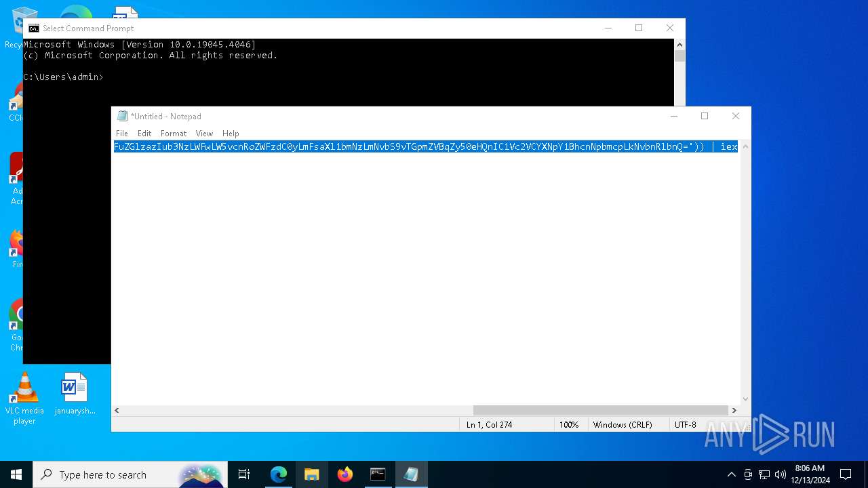Launch Microsoft Edge from the taskbar
This screenshot has width=868, height=488.
[279, 474]
